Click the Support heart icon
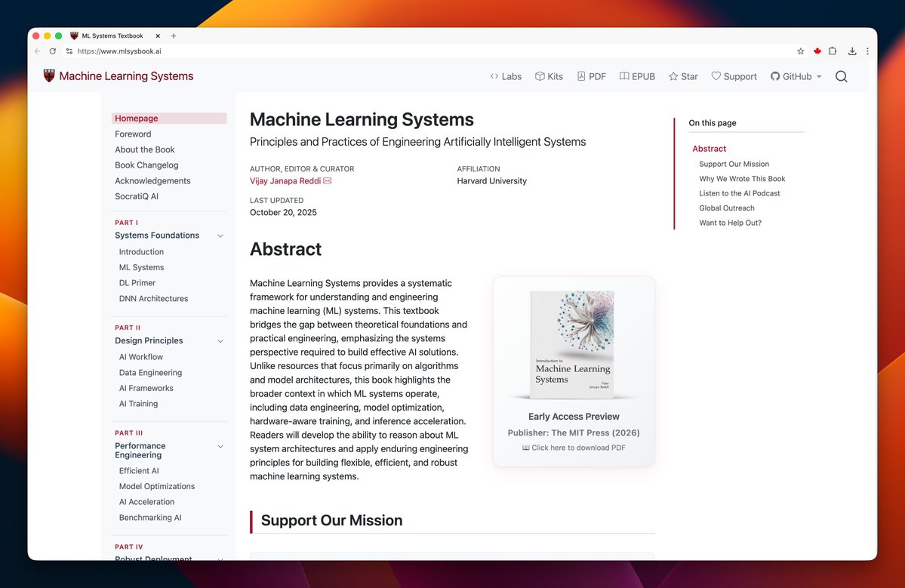Screen dimensions: 905x588 (x=716, y=76)
